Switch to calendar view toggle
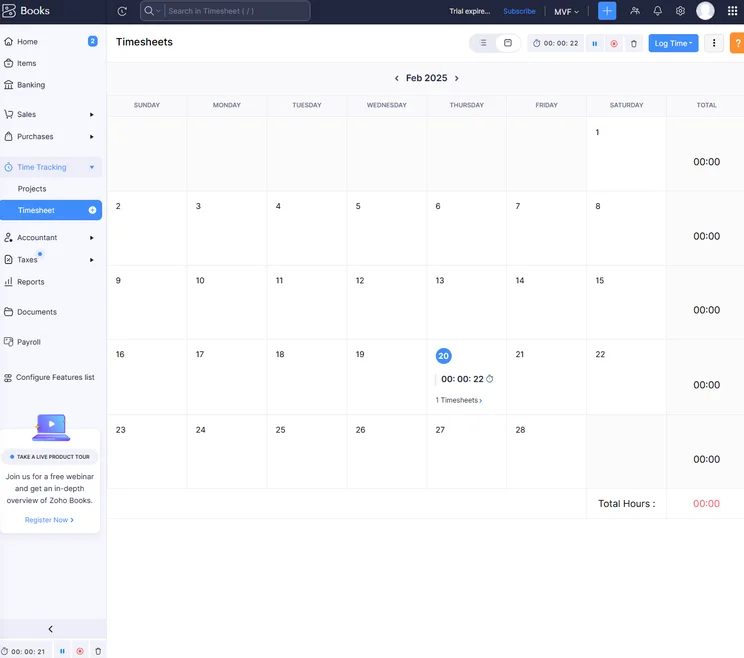744x658 pixels. [x=508, y=43]
